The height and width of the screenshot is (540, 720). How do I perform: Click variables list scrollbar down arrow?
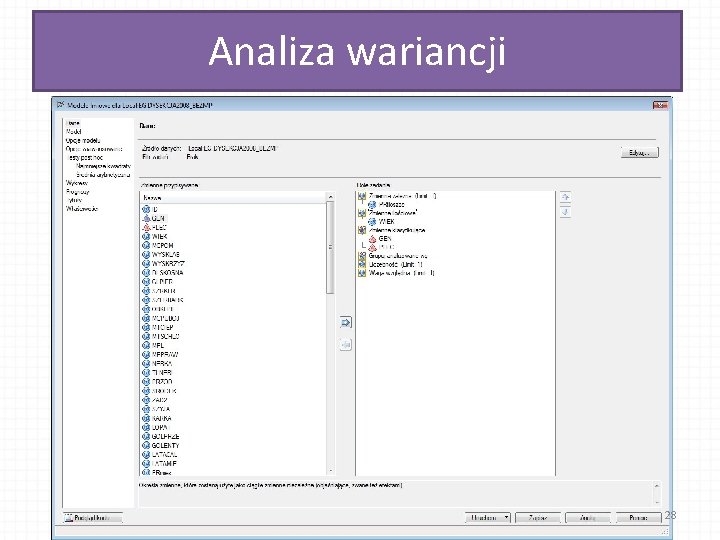[x=330, y=471]
